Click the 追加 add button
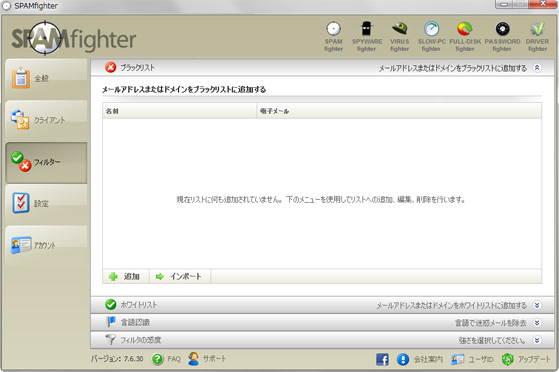 (x=125, y=276)
